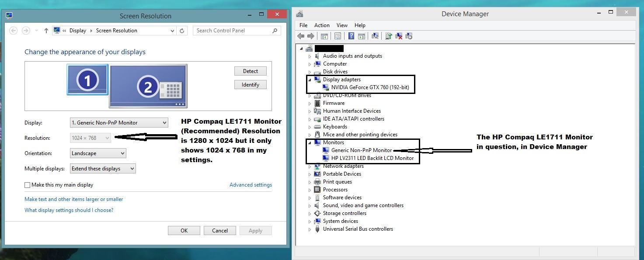Click the search magnifier icon in Control Panel
This screenshot has height=260, width=644.
coord(275,31)
